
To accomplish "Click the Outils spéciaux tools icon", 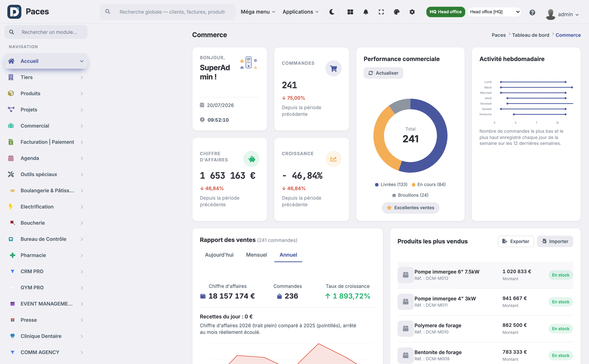I will coord(11,174).
